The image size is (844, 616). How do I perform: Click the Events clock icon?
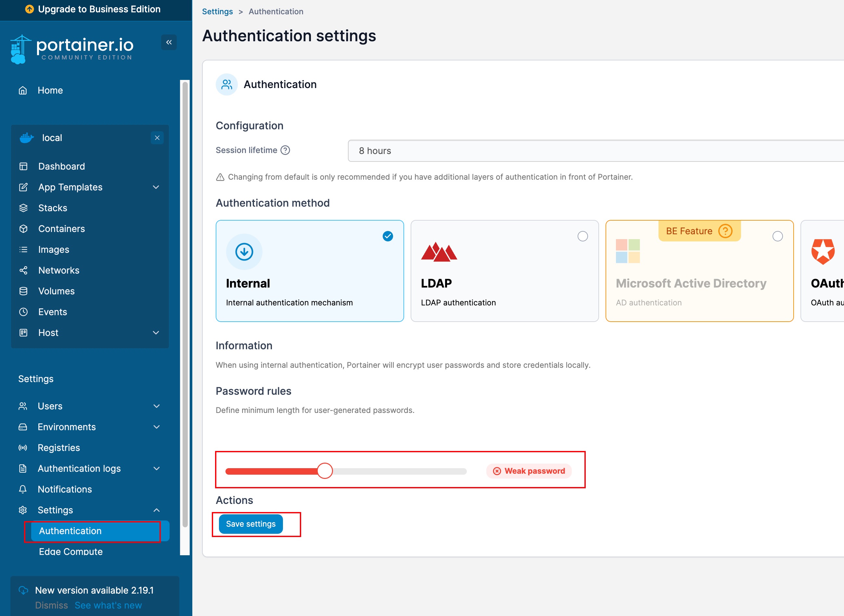pyautogui.click(x=23, y=312)
